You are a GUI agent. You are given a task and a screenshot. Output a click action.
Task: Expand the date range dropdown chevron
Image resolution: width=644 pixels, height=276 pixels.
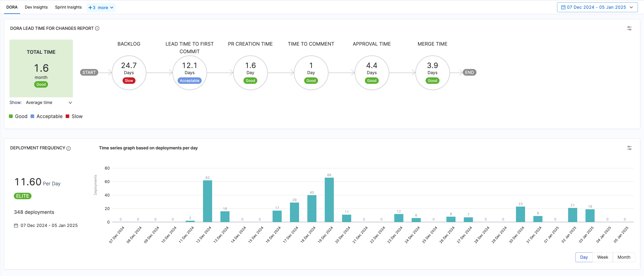pyautogui.click(x=631, y=7)
